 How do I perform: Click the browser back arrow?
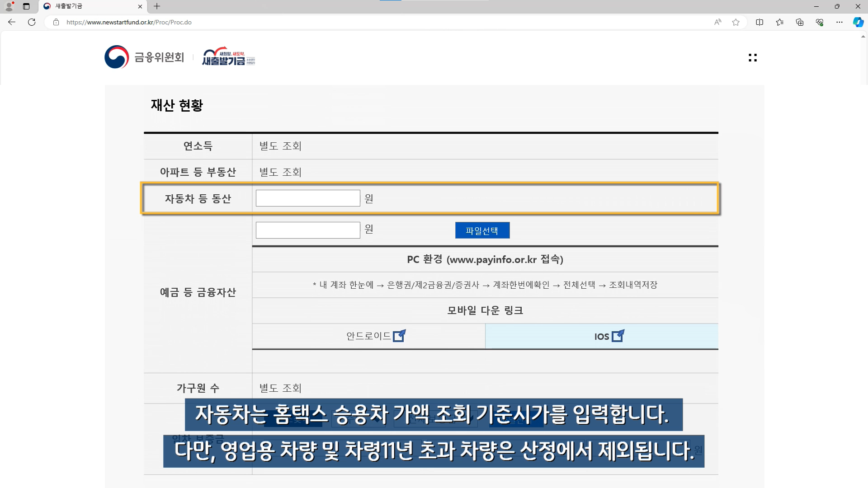pyautogui.click(x=12, y=22)
